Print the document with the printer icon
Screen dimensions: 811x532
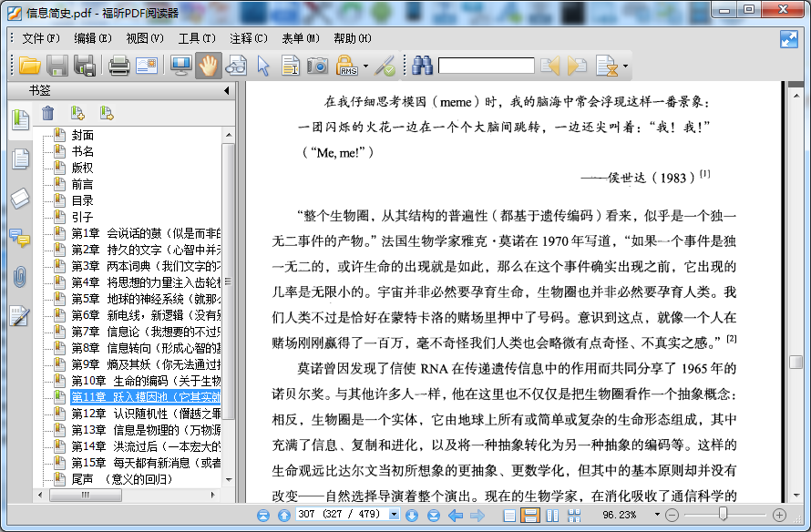pos(119,66)
